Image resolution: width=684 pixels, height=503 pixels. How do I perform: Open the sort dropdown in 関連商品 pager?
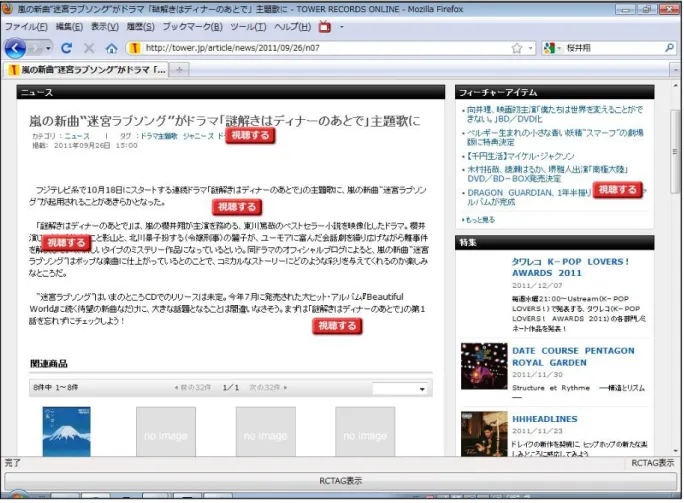coord(400,388)
